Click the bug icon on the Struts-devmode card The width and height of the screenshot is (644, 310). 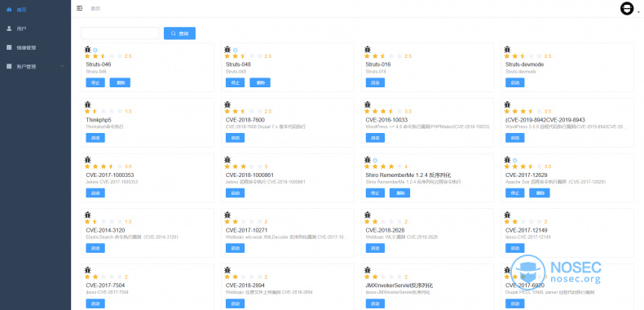[x=507, y=49]
